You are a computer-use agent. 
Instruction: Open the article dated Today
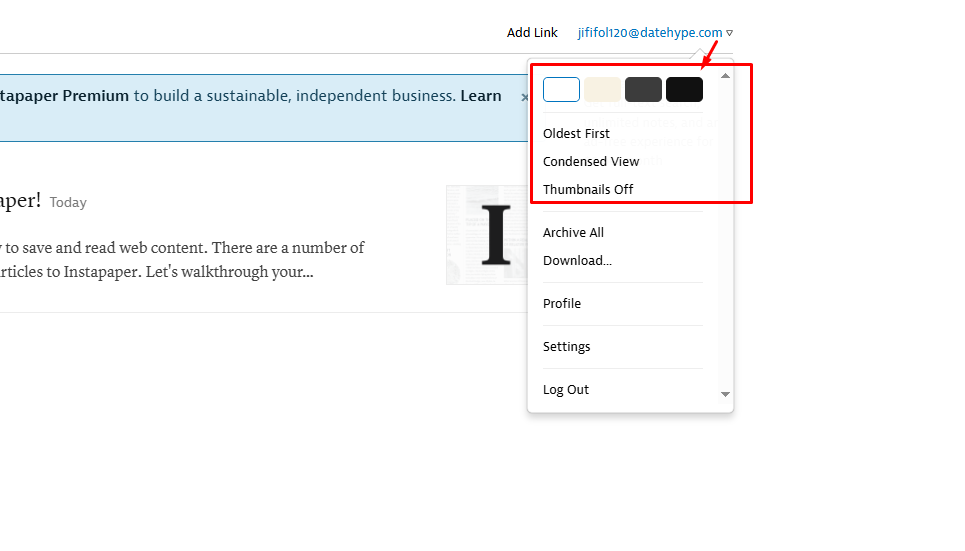point(20,201)
